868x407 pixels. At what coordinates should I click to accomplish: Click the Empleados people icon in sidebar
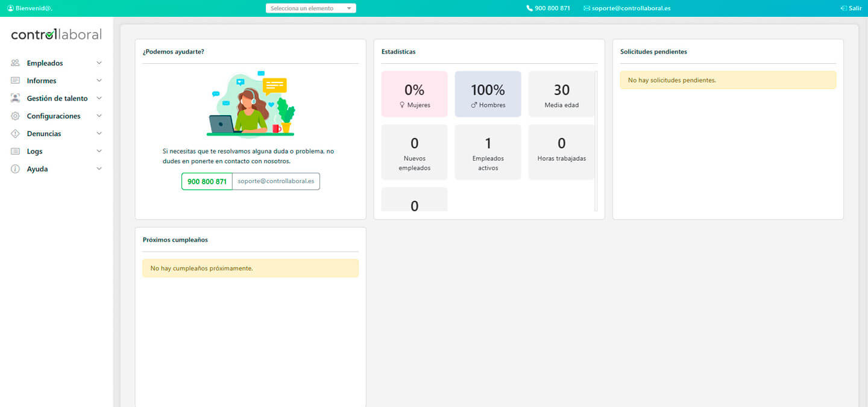pos(15,63)
